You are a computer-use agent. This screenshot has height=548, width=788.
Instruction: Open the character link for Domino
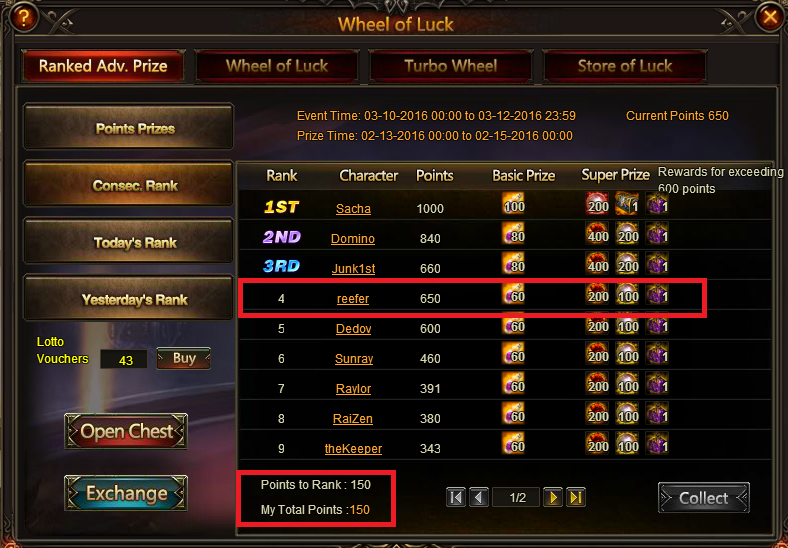(x=353, y=238)
